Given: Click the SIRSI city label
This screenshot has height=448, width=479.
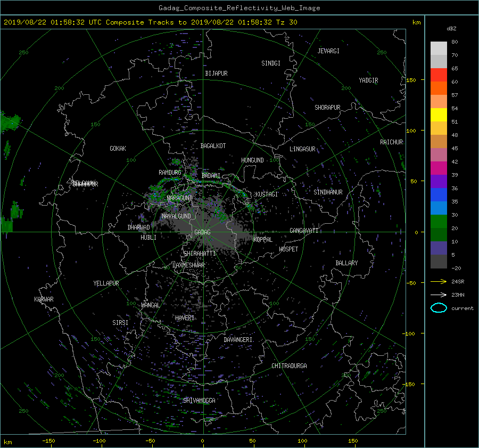Looking at the screenshot, I should (120, 323).
